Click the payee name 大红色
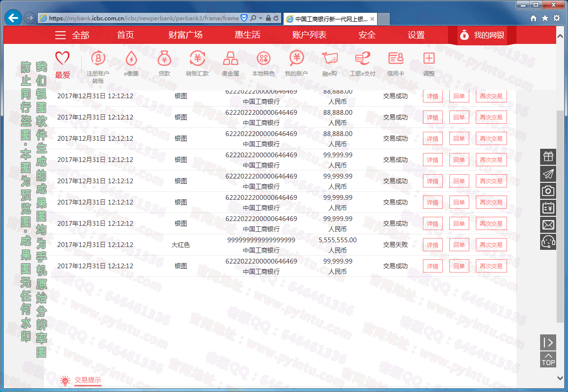The image size is (568, 392). [181, 245]
